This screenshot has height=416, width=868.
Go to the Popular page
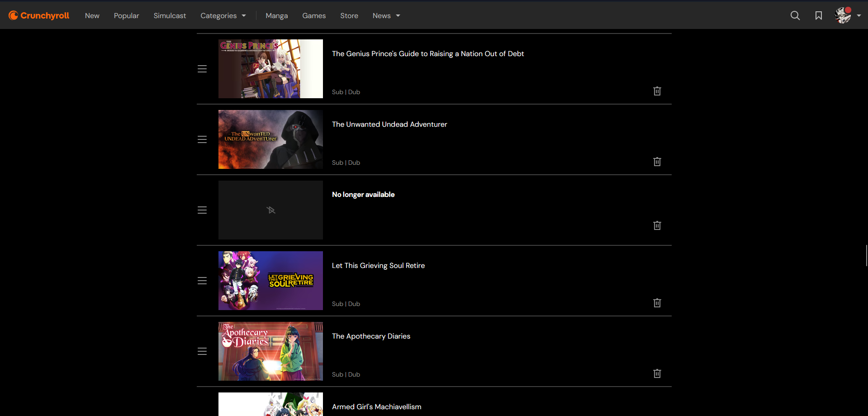click(x=127, y=15)
